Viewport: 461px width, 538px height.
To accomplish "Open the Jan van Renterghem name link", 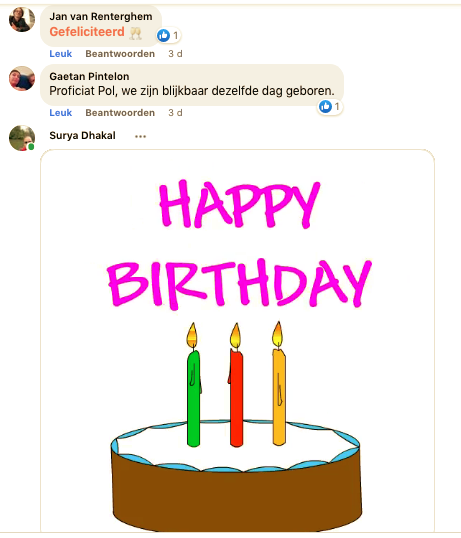I will 101,16.
